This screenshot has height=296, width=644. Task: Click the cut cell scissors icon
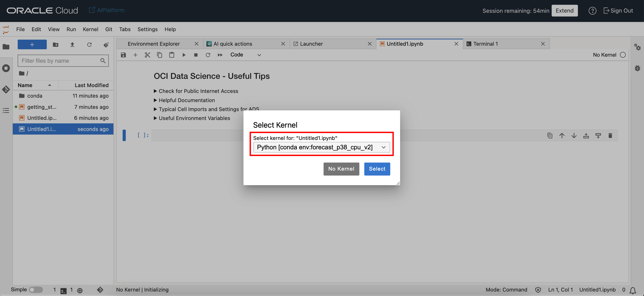147,55
